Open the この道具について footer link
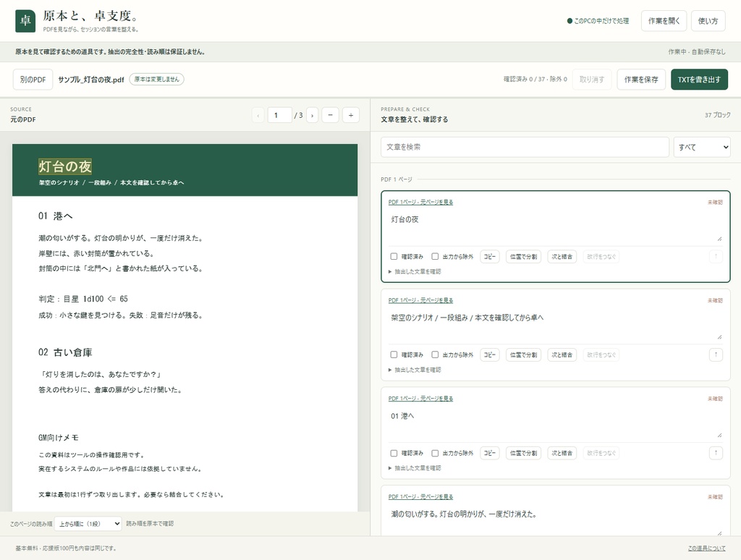The image size is (741, 560). pyautogui.click(x=706, y=548)
